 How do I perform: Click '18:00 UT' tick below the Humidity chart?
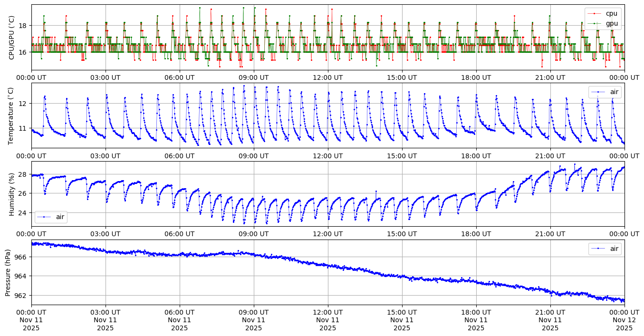(476, 234)
